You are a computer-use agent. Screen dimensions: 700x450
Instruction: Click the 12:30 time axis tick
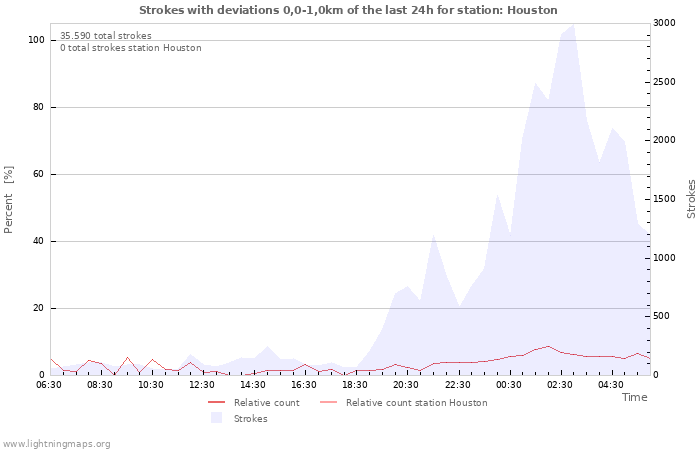[203, 385]
